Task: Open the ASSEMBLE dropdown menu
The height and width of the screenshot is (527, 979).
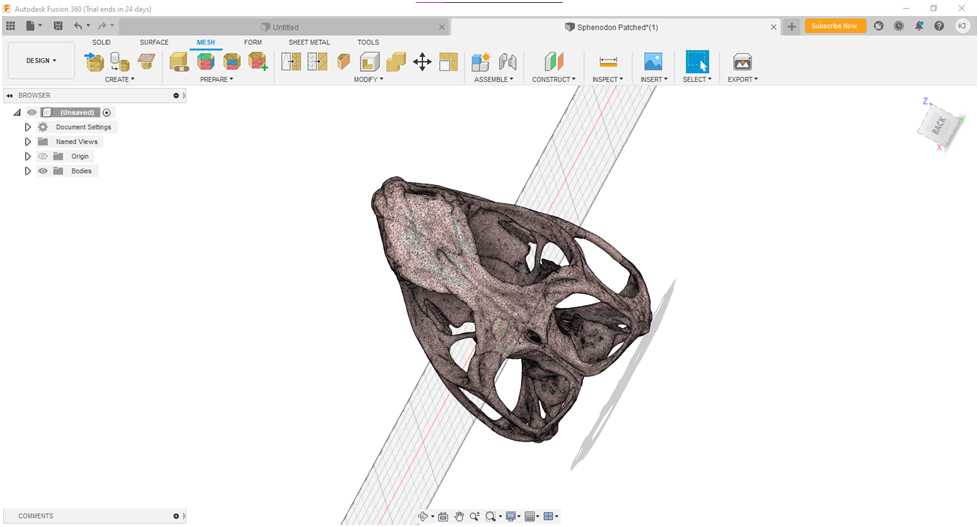Action: click(493, 79)
